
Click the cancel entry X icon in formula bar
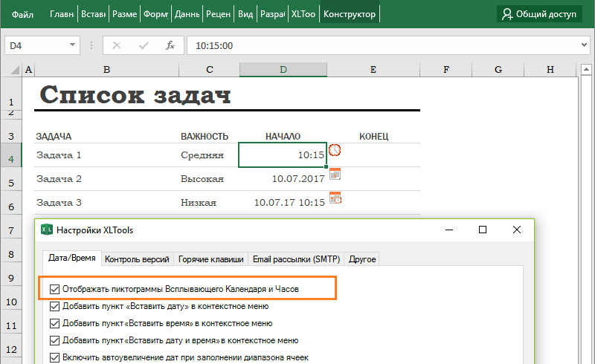point(117,45)
